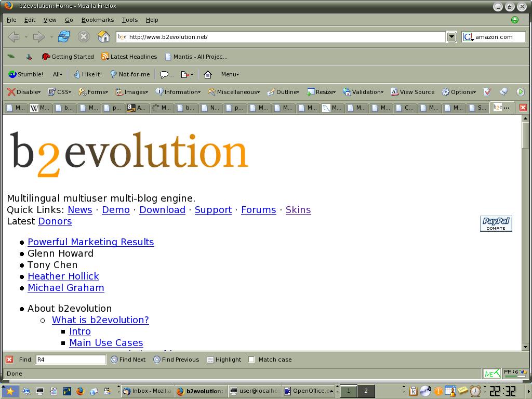The image size is (532, 399).
Task: Open the Forums link
Action: click(259, 210)
